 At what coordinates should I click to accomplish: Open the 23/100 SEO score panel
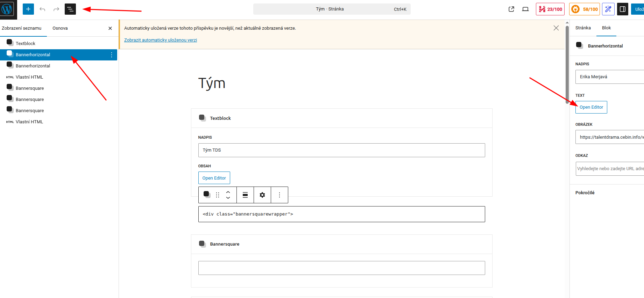[550, 9]
